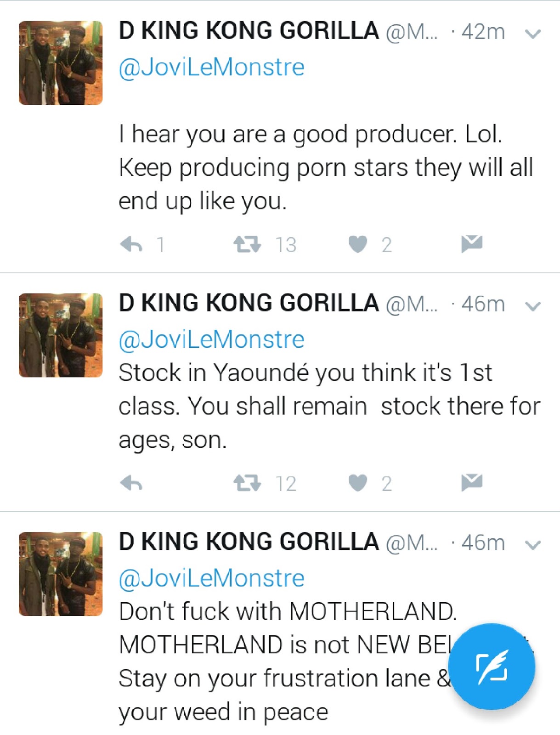Open dropdown arrow on the MOTHERLAND tweet
Viewport: 560px width, 735px height.
(532, 545)
